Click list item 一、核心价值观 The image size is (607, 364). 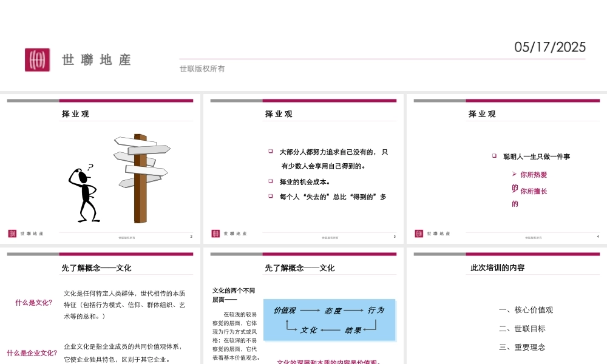click(x=526, y=310)
